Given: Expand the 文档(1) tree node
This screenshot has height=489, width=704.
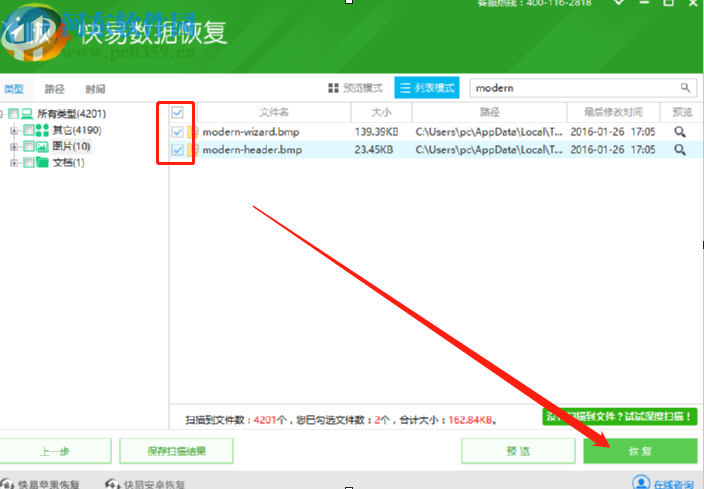Looking at the screenshot, I should [x=14, y=163].
